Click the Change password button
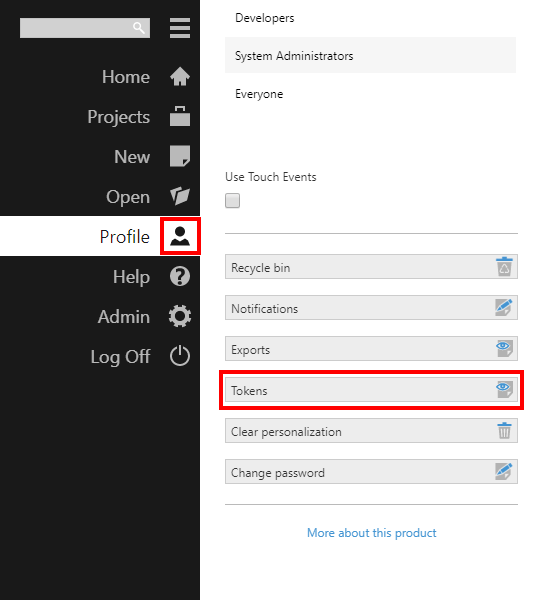Image resolution: width=560 pixels, height=600 pixels. pos(371,472)
